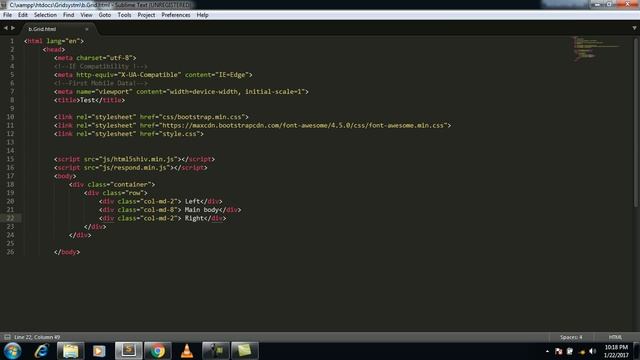This screenshot has height=360, width=640.
Task: Click the Action Center flag tray icon
Action: click(x=559, y=351)
